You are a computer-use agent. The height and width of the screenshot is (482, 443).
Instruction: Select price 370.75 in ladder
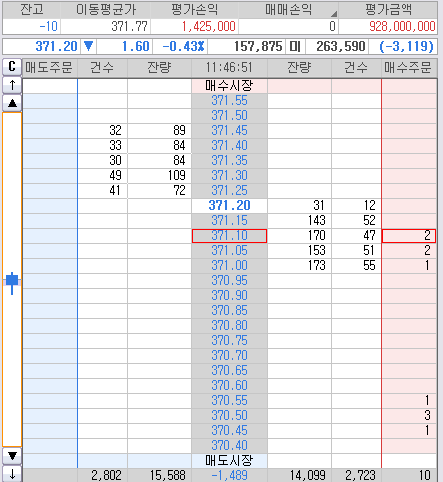pyautogui.click(x=229, y=341)
